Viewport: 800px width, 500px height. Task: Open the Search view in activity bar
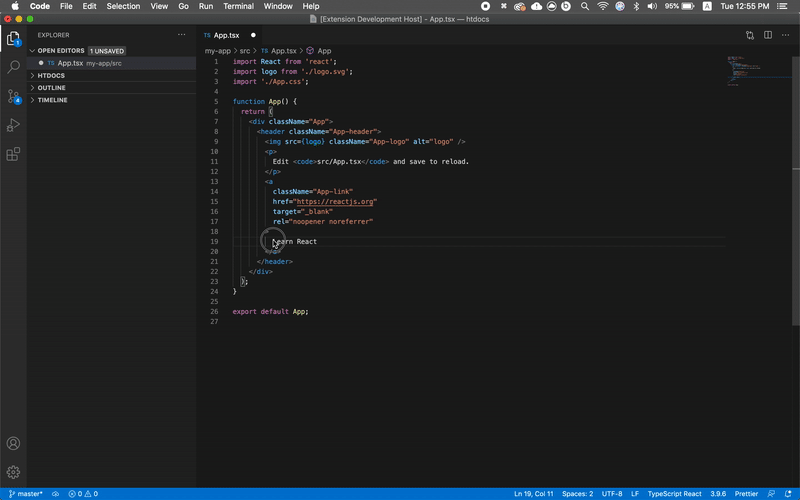click(14, 68)
